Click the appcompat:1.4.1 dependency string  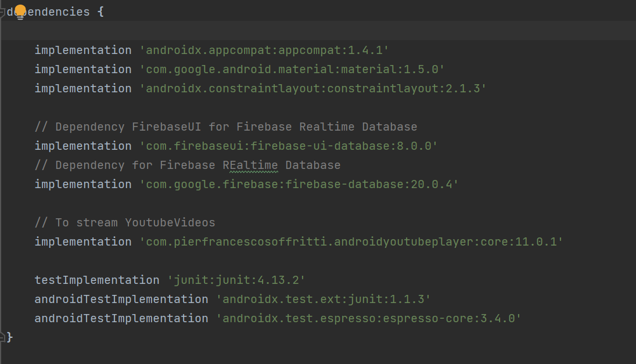[264, 51]
